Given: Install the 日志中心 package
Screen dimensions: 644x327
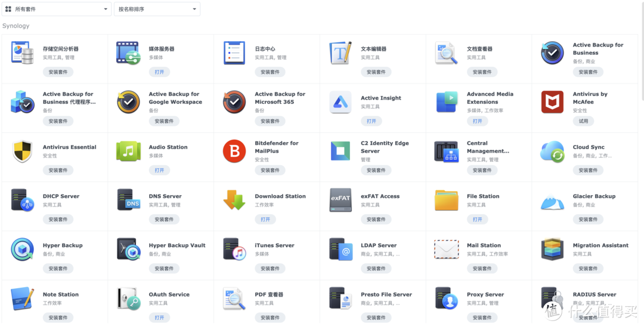Looking at the screenshot, I should pos(270,72).
